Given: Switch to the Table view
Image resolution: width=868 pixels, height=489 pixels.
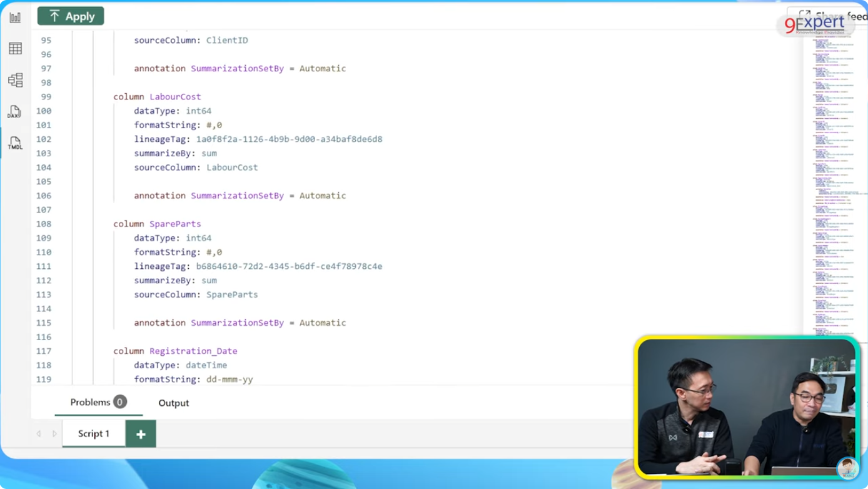Looking at the screenshot, I should click(x=15, y=48).
